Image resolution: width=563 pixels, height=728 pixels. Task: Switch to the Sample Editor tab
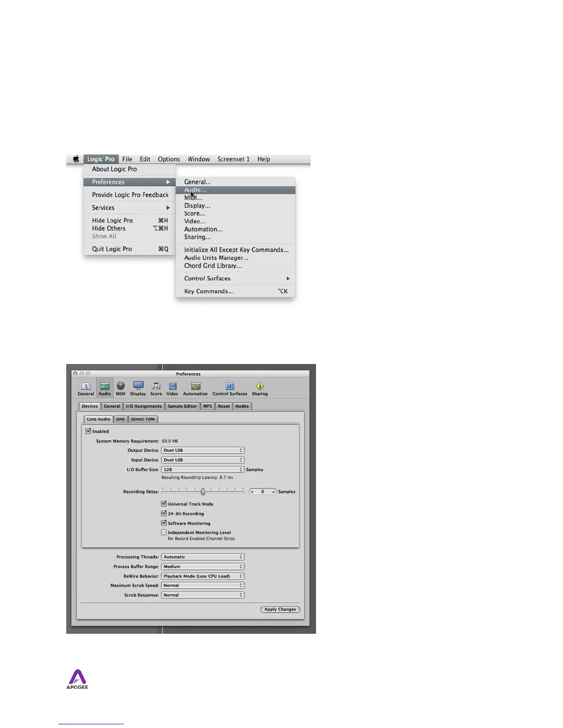pos(182,406)
